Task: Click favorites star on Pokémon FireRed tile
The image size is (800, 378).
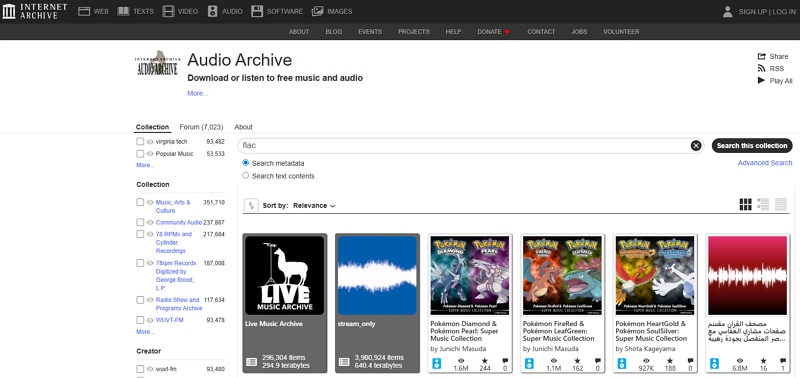Action: click(x=577, y=361)
